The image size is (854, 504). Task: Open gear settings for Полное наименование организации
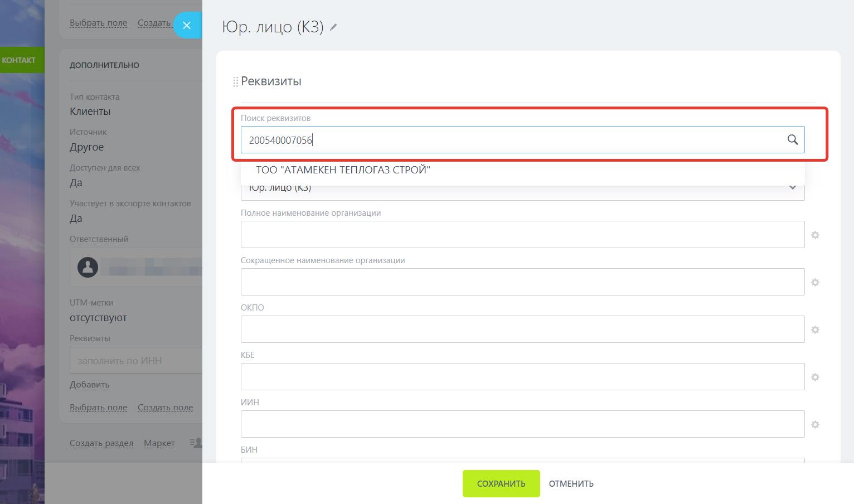pyautogui.click(x=815, y=235)
